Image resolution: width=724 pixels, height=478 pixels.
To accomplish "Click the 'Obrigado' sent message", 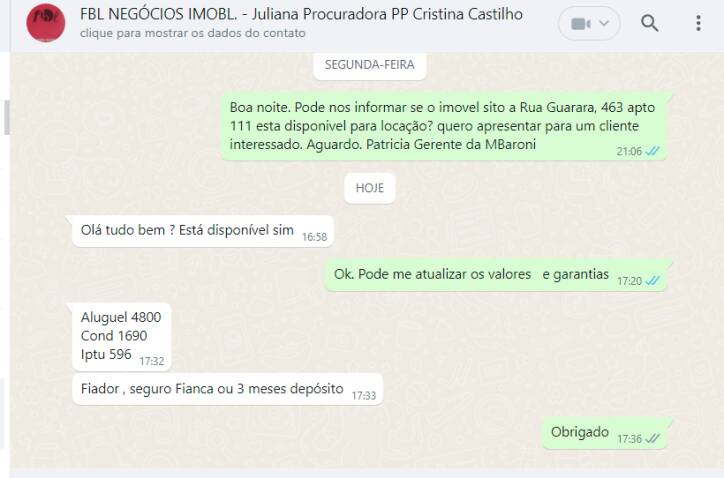I will 605,433.
